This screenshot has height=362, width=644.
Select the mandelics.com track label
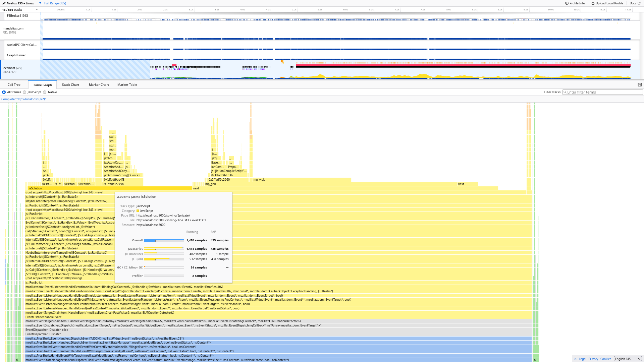click(13, 28)
